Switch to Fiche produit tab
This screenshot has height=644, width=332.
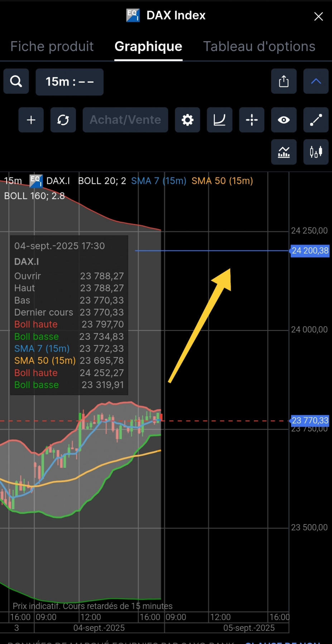tap(52, 47)
